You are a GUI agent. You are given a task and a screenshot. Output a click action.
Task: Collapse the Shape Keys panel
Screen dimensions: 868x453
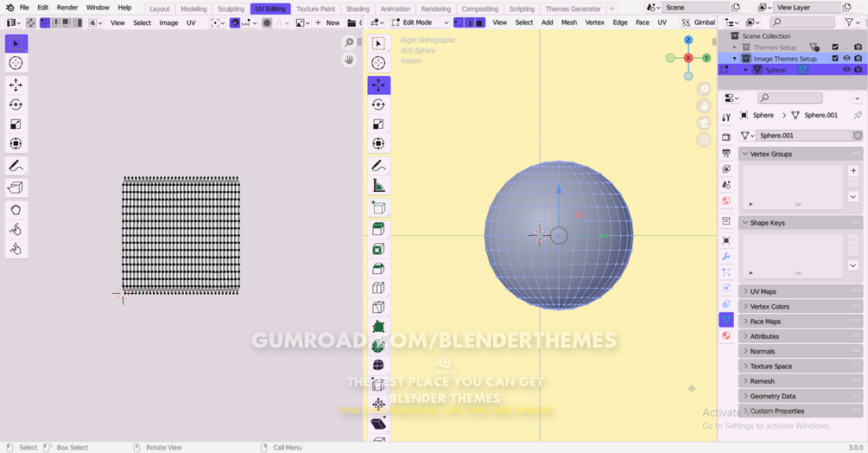click(x=801, y=223)
